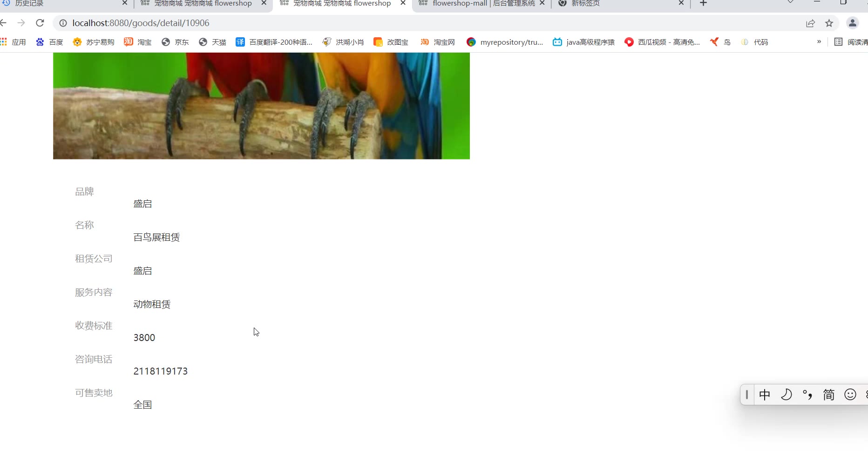Open the 京东 bookmark
The width and height of the screenshot is (868, 464).
(x=175, y=42)
